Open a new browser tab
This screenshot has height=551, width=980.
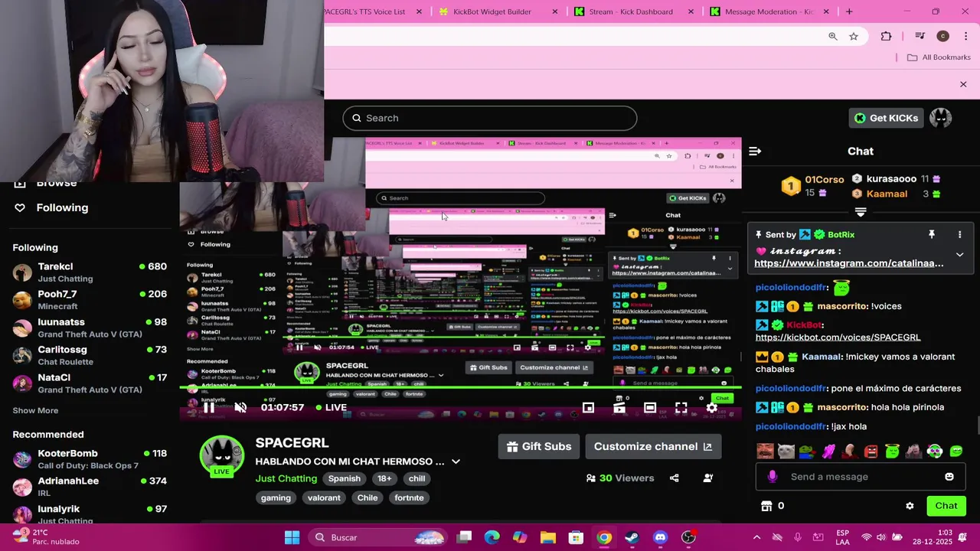[x=849, y=11]
